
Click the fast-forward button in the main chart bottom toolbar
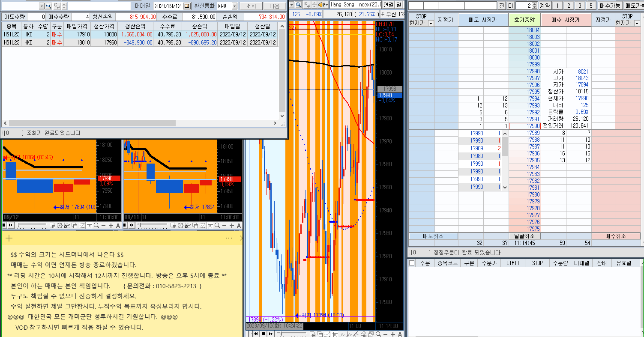(x=270, y=334)
